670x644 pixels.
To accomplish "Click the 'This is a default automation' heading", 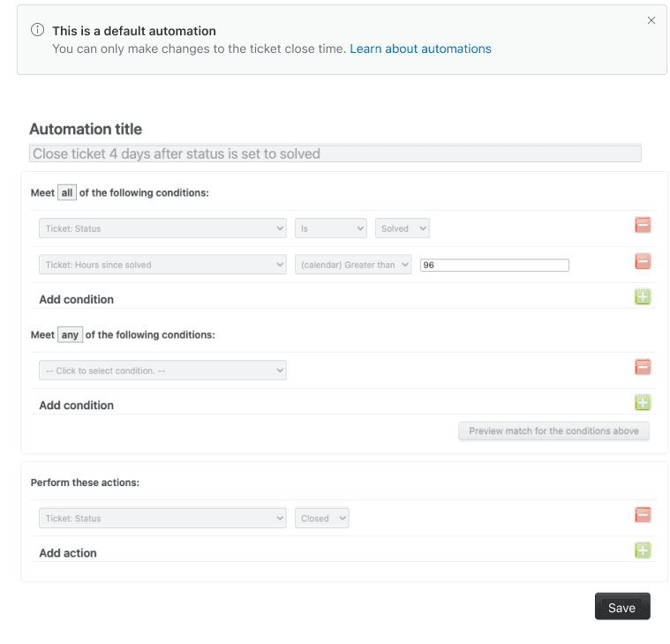I will [x=134, y=31].
